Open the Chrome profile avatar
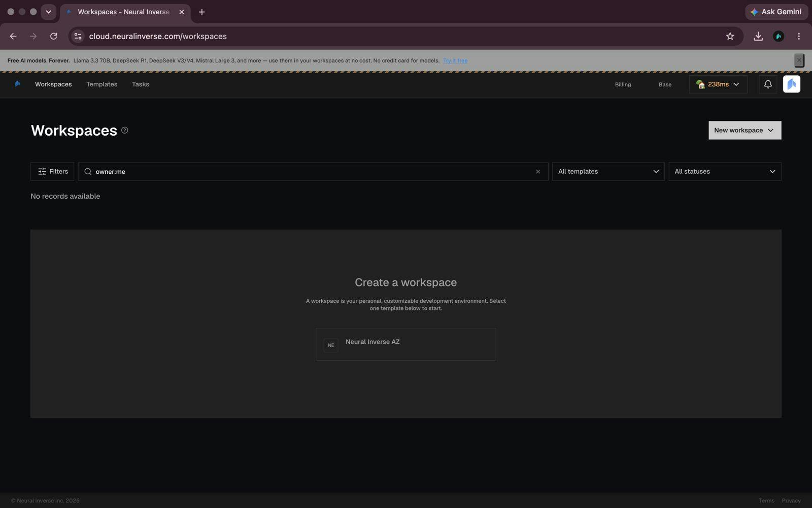Screen dimensions: 812x508 click(779, 36)
